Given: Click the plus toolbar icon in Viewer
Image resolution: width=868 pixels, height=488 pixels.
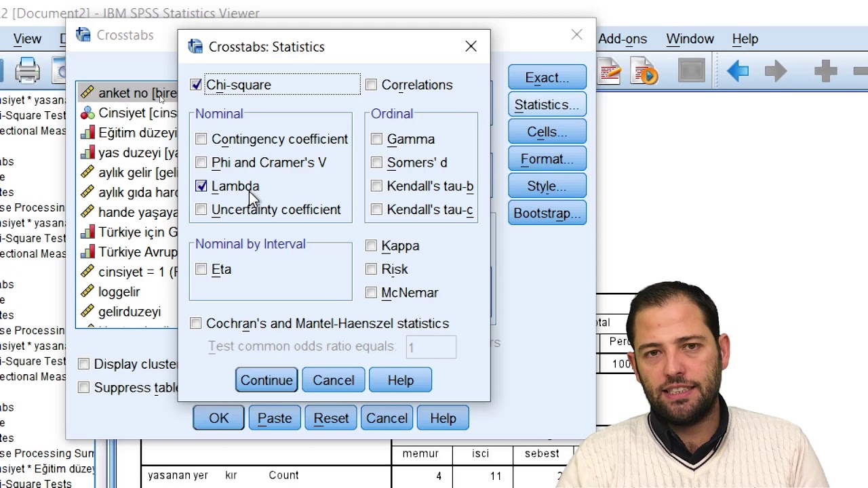Looking at the screenshot, I should 825,70.
